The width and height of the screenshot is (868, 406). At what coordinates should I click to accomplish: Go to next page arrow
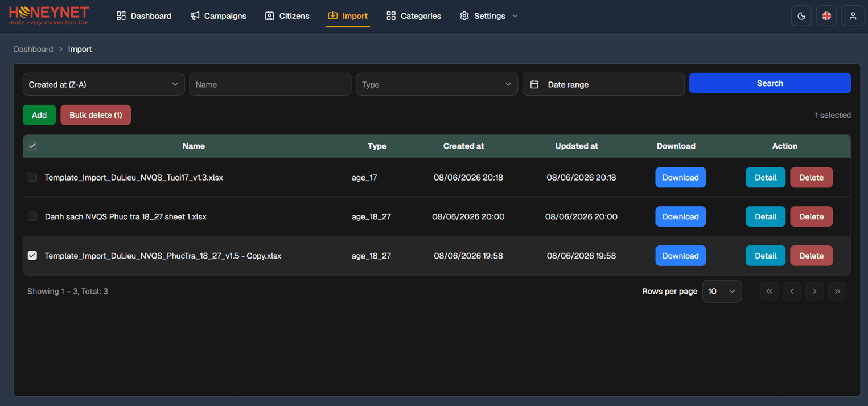click(x=814, y=291)
